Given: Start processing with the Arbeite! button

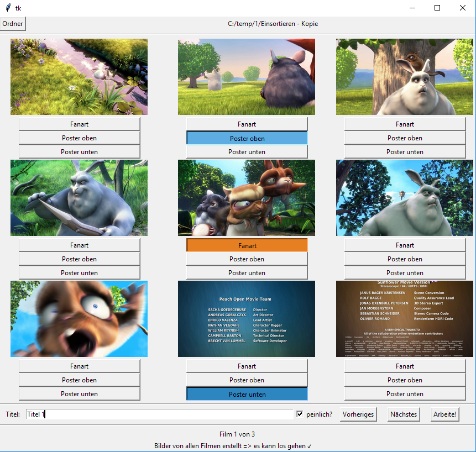Looking at the screenshot, I should [444, 414].
